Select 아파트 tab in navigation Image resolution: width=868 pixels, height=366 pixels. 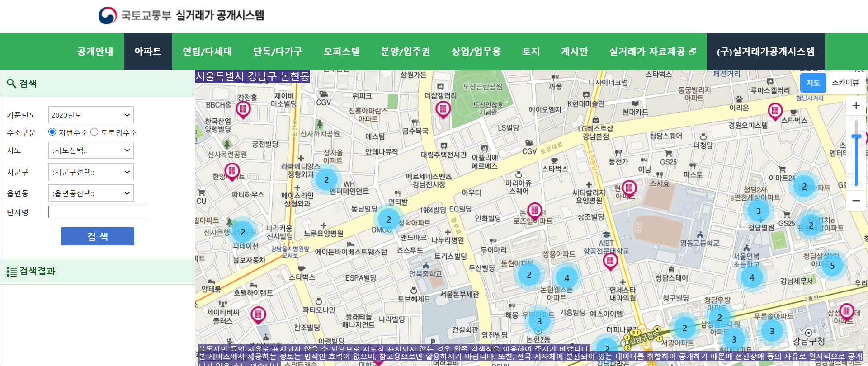click(148, 52)
